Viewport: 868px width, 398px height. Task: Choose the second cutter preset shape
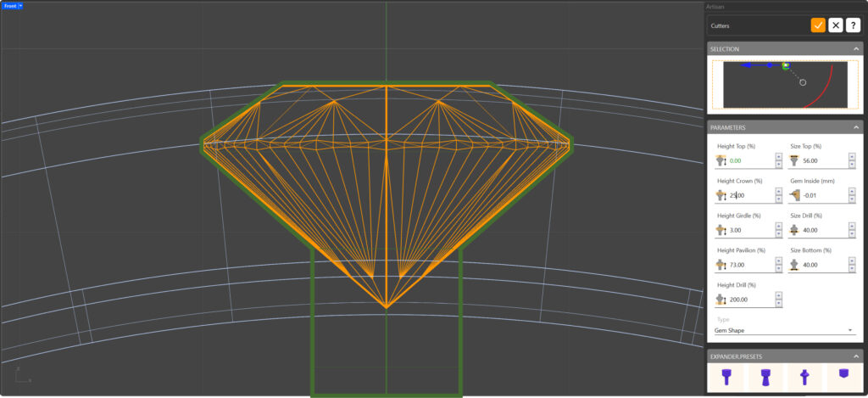coord(767,376)
